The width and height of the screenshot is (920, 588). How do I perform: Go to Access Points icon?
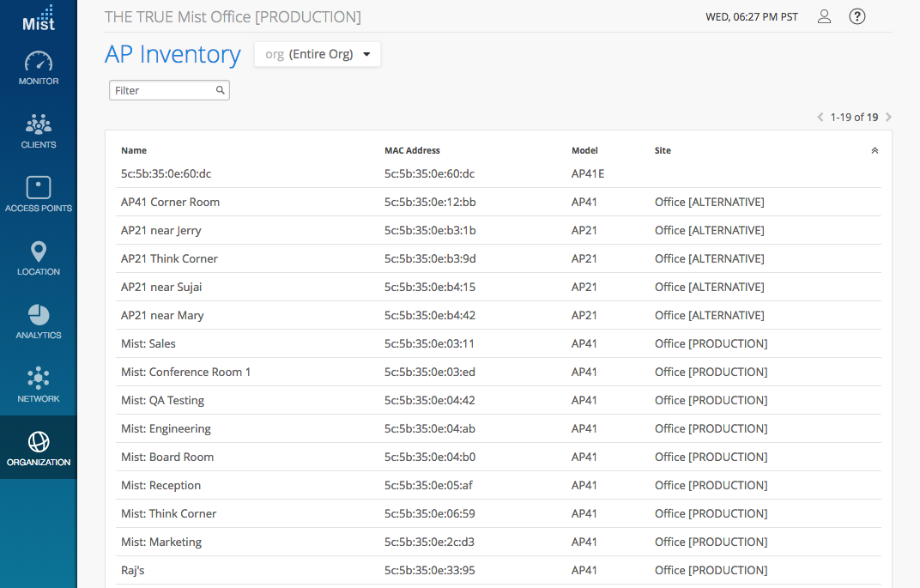click(x=39, y=188)
